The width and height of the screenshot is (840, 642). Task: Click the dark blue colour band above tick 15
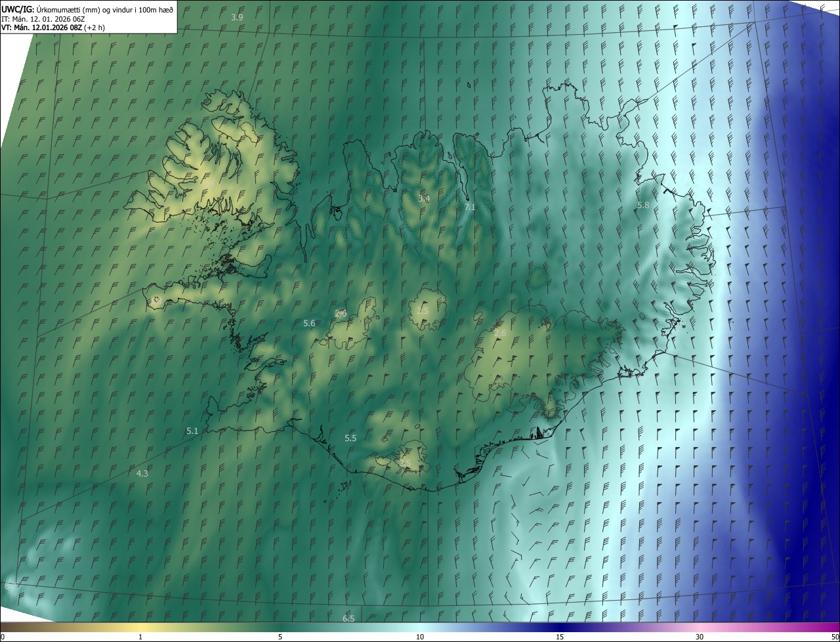560,628
